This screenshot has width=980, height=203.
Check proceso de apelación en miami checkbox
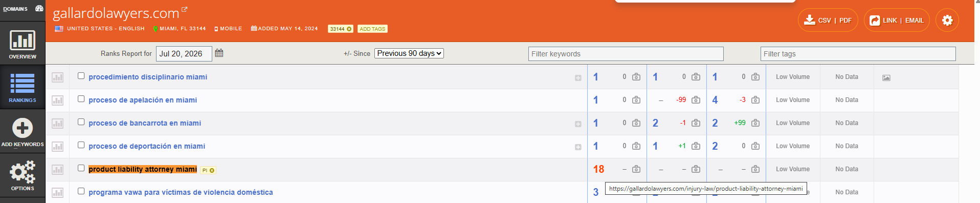[x=81, y=99]
